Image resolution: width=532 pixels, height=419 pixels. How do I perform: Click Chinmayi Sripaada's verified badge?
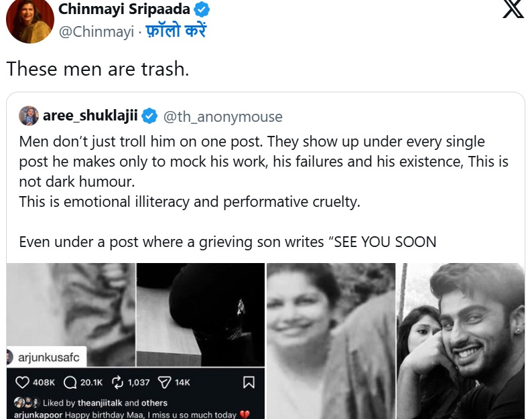click(202, 9)
